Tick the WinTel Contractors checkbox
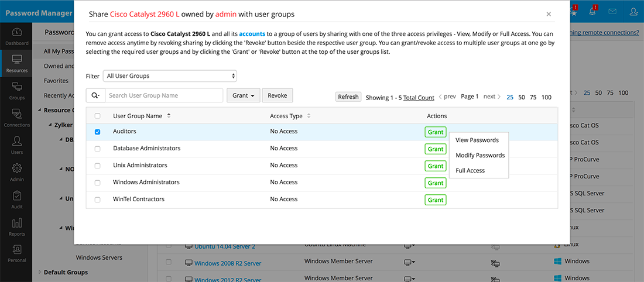This screenshot has height=282, width=644. click(98, 200)
